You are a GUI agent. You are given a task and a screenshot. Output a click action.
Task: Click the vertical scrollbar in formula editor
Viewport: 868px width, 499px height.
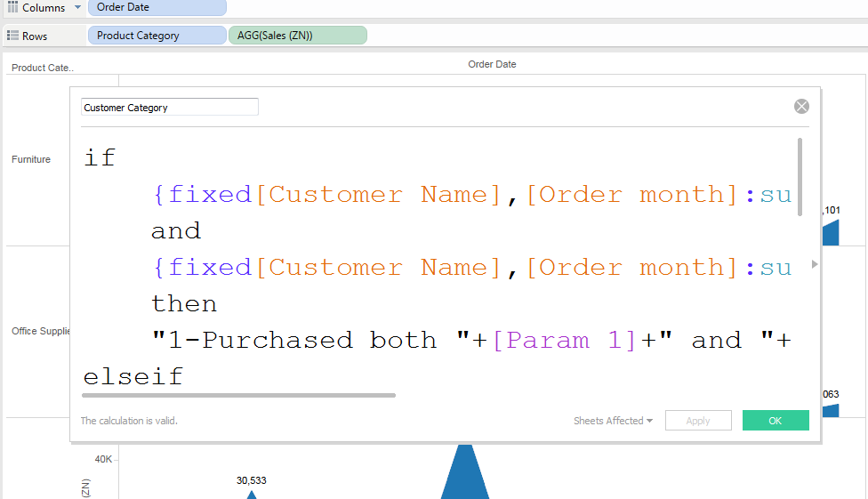(800, 177)
